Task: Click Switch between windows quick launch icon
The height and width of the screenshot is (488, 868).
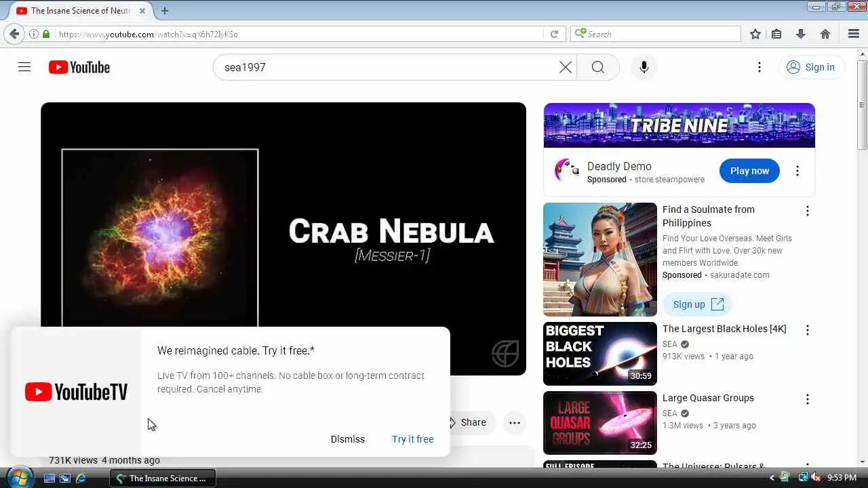Action: (65, 478)
